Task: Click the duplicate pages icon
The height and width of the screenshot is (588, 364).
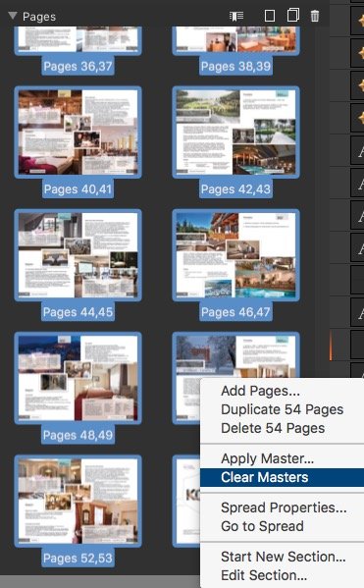Action: click(292, 16)
